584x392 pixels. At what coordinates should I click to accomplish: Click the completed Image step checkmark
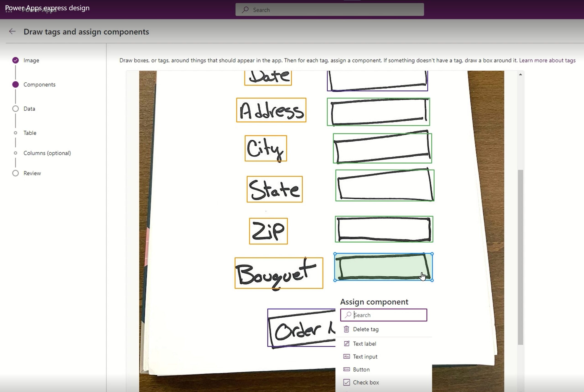pos(16,60)
